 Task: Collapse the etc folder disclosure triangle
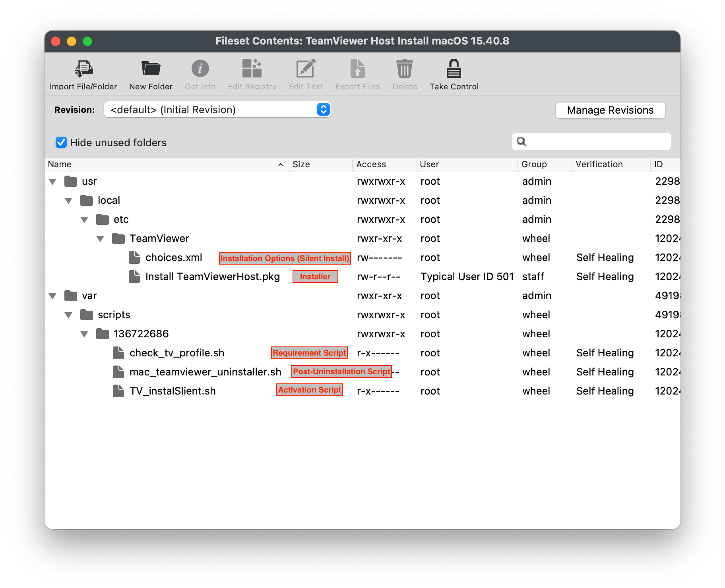pyautogui.click(x=84, y=220)
